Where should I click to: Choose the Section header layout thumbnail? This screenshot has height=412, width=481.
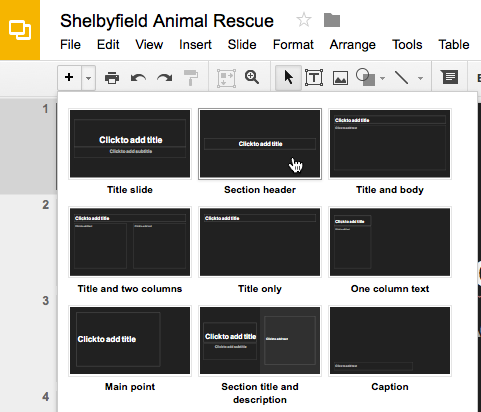[260, 144]
